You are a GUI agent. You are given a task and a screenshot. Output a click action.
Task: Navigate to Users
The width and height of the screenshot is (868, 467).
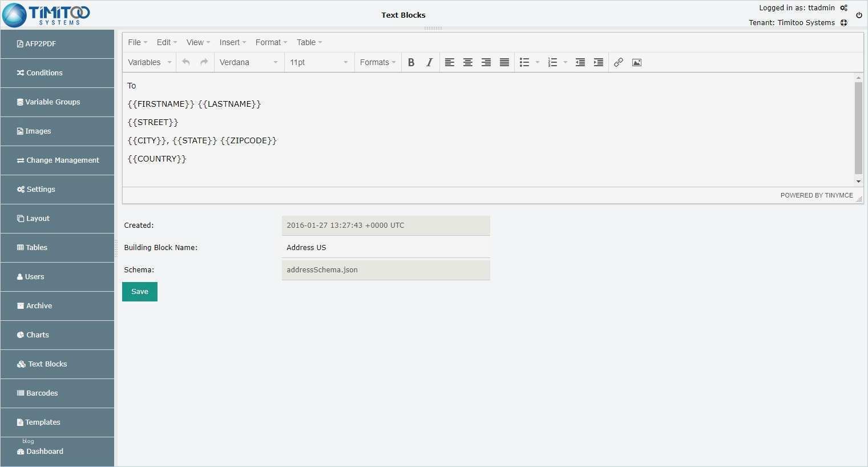pyautogui.click(x=57, y=277)
